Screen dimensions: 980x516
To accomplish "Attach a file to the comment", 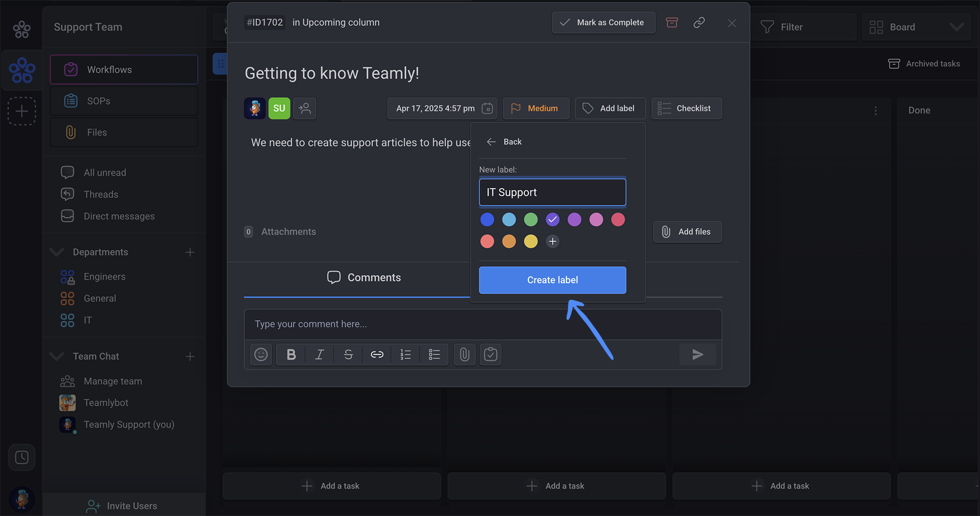I will (465, 354).
